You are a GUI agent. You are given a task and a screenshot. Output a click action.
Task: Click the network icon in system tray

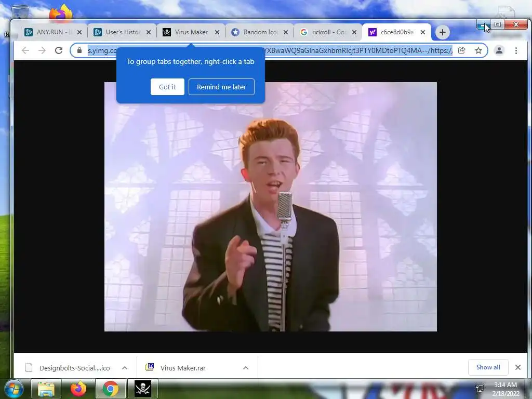pyautogui.click(x=480, y=389)
